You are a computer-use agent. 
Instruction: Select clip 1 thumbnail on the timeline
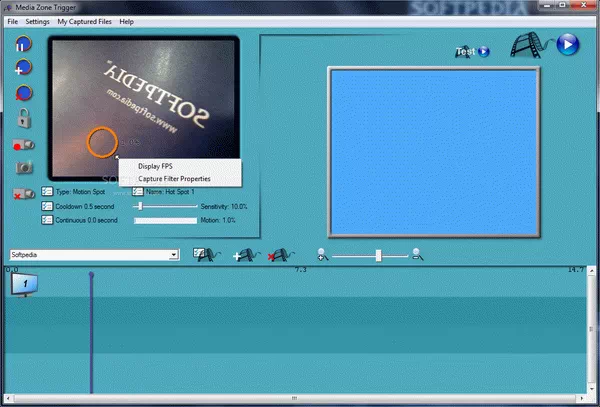point(23,285)
